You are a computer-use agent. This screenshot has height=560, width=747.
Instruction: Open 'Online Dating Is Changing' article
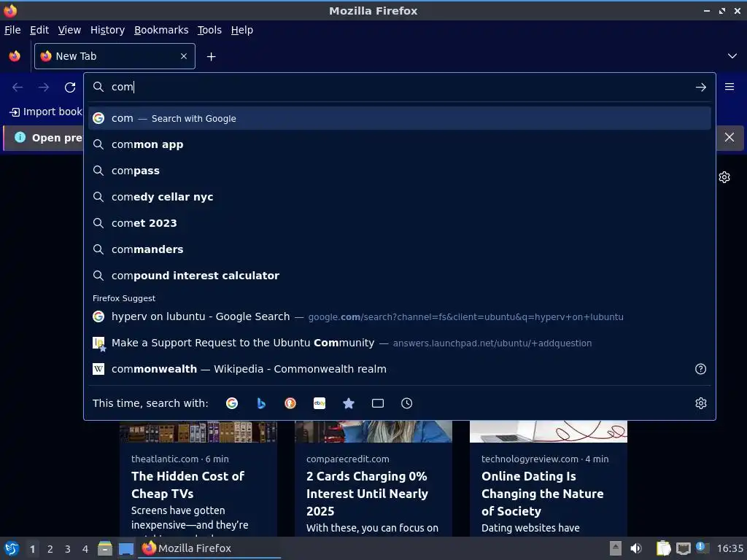(543, 494)
